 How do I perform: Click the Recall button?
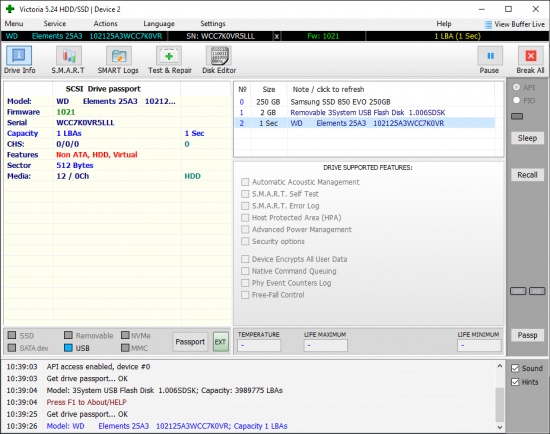point(527,175)
